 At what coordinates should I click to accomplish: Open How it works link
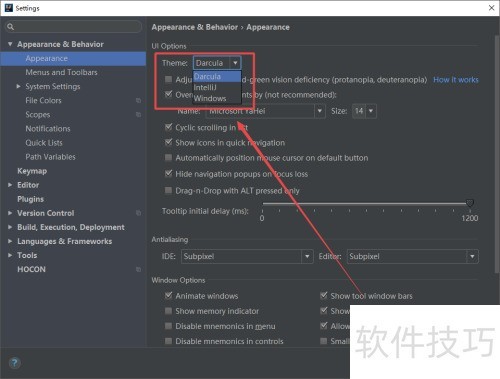[x=456, y=80]
